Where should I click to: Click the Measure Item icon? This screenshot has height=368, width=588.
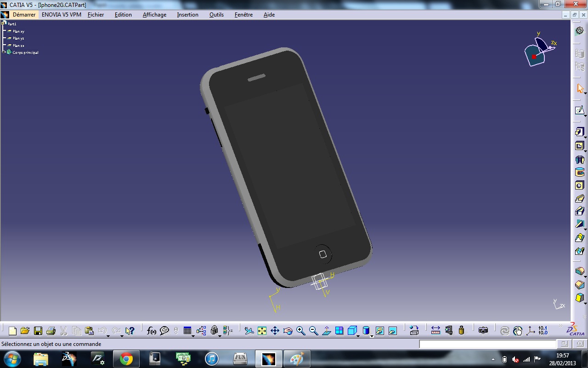[449, 331]
